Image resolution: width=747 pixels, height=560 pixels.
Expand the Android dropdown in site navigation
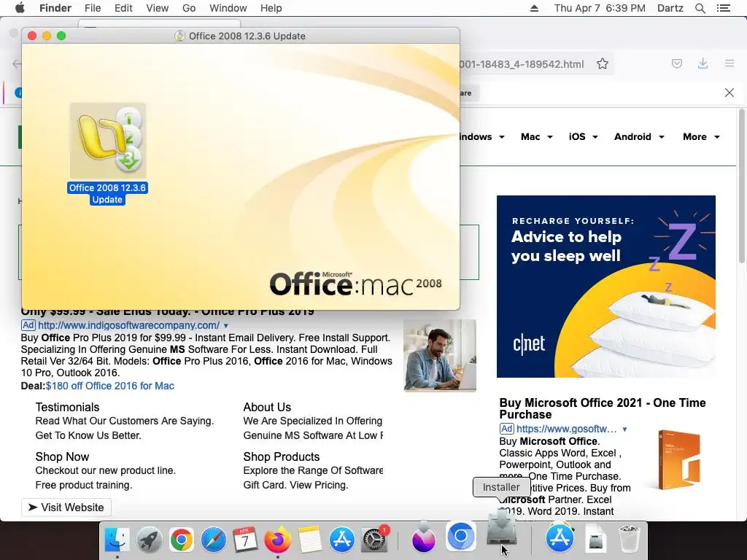pos(639,136)
